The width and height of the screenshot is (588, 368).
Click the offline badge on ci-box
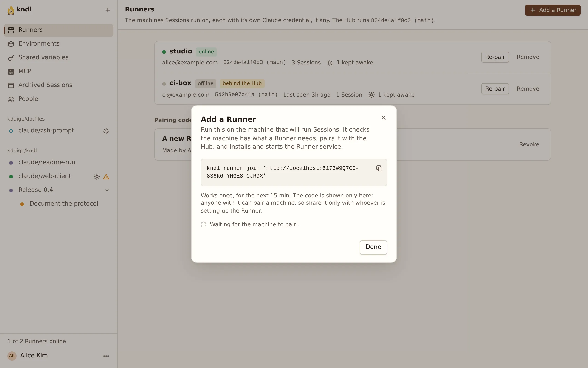point(206,83)
